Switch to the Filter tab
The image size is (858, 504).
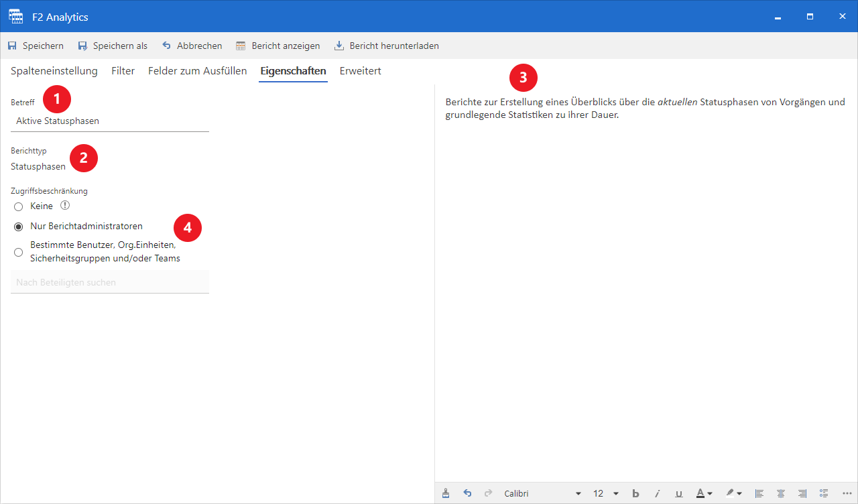(x=123, y=70)
